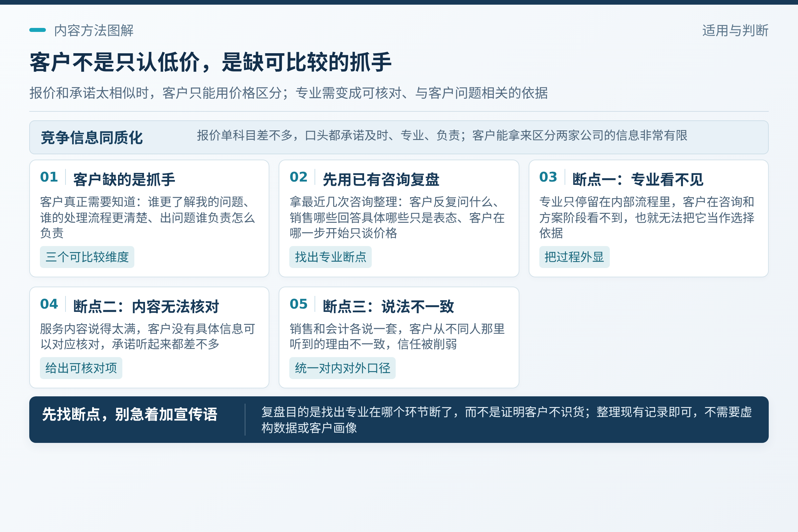Click card number 04

(x=49, y=304)
